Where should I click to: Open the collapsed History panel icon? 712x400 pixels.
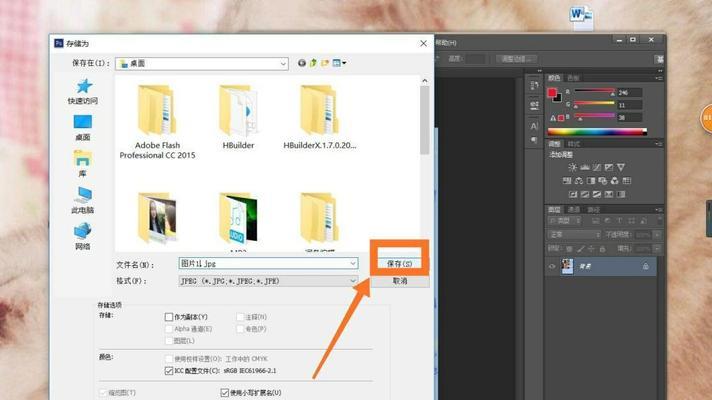[x=534, y=85]
